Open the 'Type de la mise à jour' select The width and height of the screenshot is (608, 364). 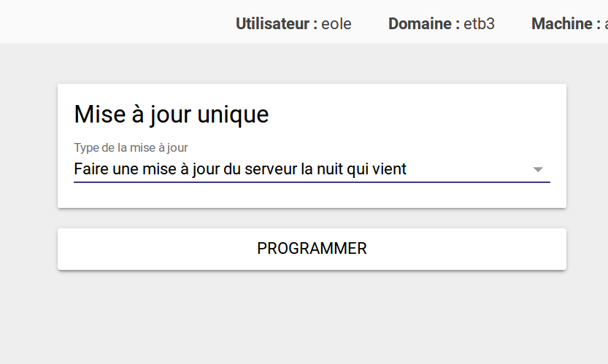pyautogui.click(x=312, y=169)
